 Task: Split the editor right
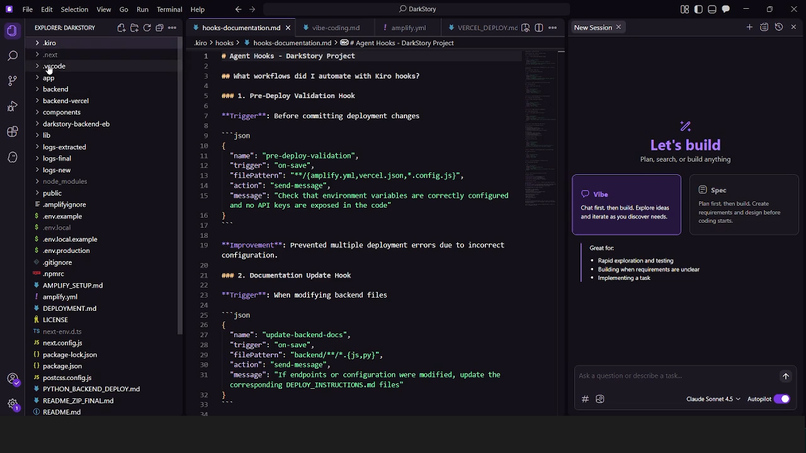539,28
